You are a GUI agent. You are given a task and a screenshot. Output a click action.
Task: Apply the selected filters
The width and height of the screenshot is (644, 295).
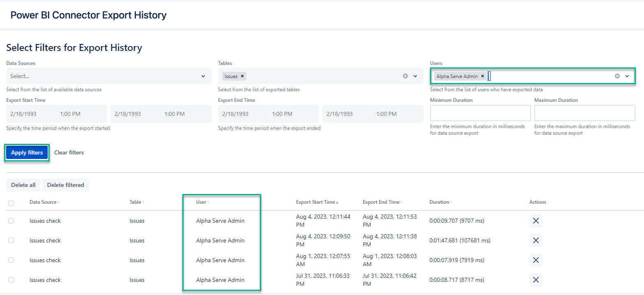pos(27,152)
